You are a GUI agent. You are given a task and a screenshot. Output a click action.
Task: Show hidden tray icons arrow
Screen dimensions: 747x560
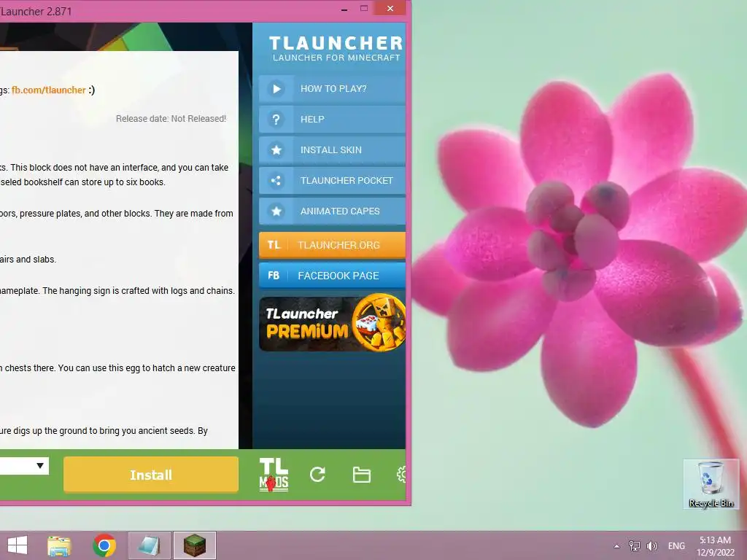pos(616,546)
